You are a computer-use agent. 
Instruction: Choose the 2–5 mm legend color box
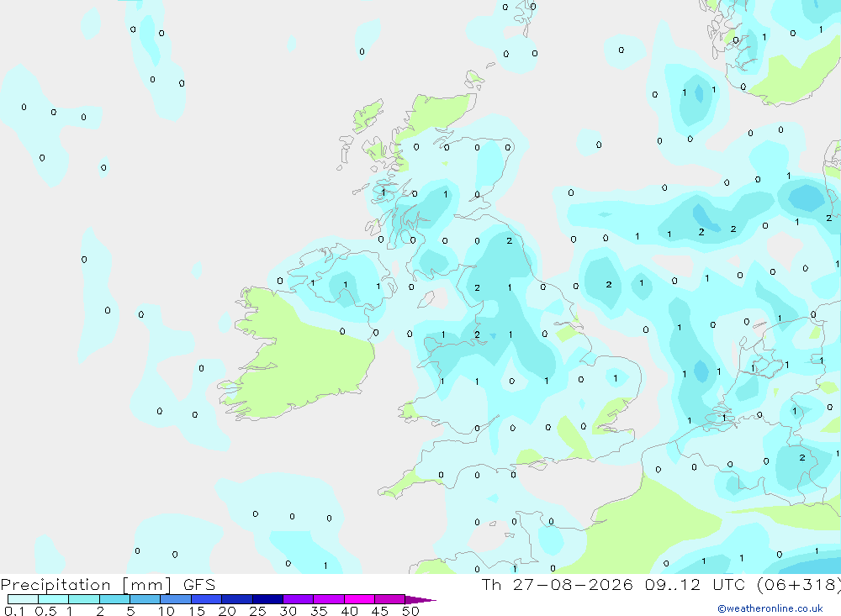pos(114,599)
